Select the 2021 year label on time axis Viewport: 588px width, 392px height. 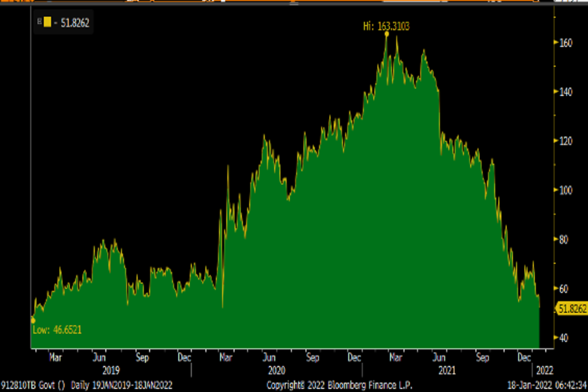tap(447, 370)
